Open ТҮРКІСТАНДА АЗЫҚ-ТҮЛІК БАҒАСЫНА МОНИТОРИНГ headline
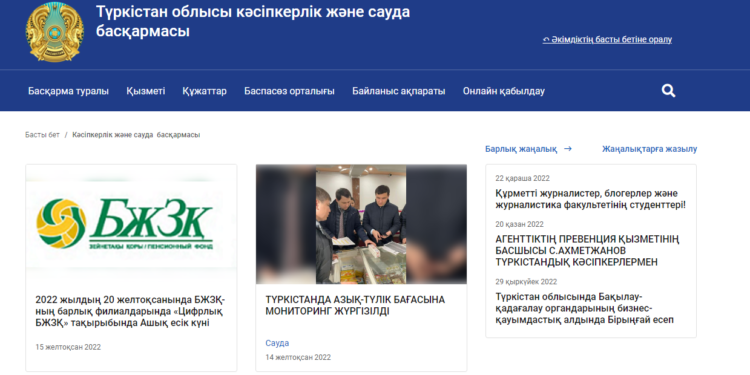This screenshot has height=375, width=750. [355, 306]
